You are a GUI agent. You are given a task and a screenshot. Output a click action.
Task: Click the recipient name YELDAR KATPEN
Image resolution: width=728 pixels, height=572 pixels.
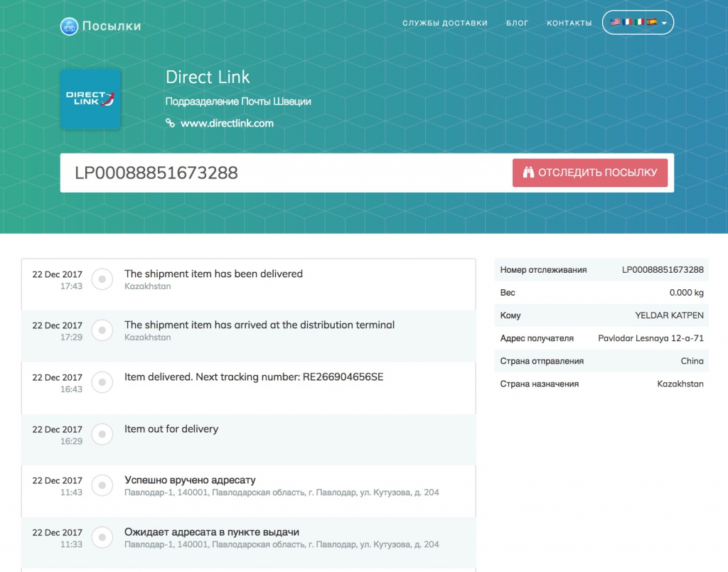coord(669,315)
